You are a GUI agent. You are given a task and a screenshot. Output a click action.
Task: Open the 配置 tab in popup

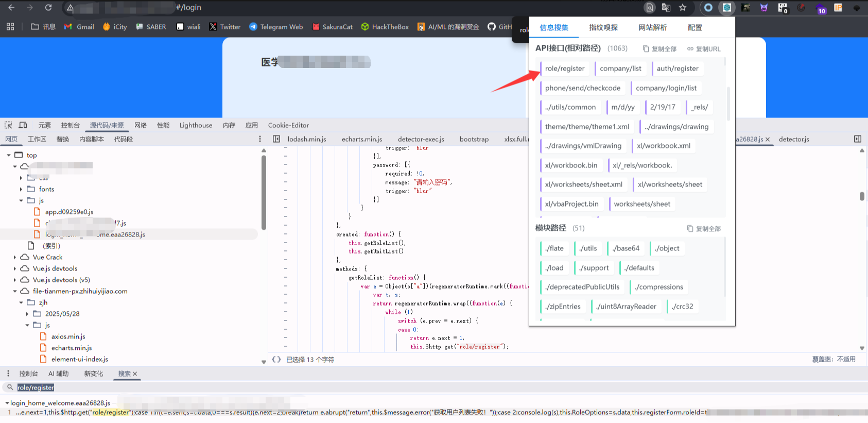coord(695,27)
